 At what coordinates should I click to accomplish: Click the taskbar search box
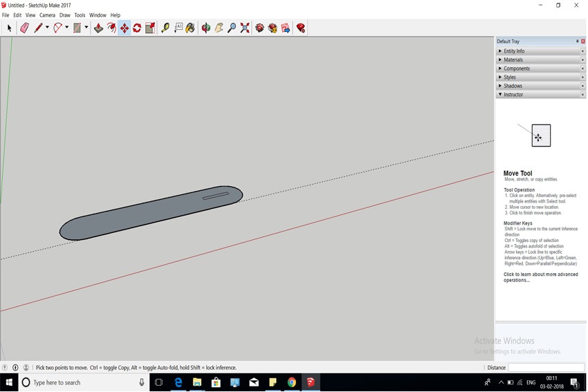click(x=84, y=382)
